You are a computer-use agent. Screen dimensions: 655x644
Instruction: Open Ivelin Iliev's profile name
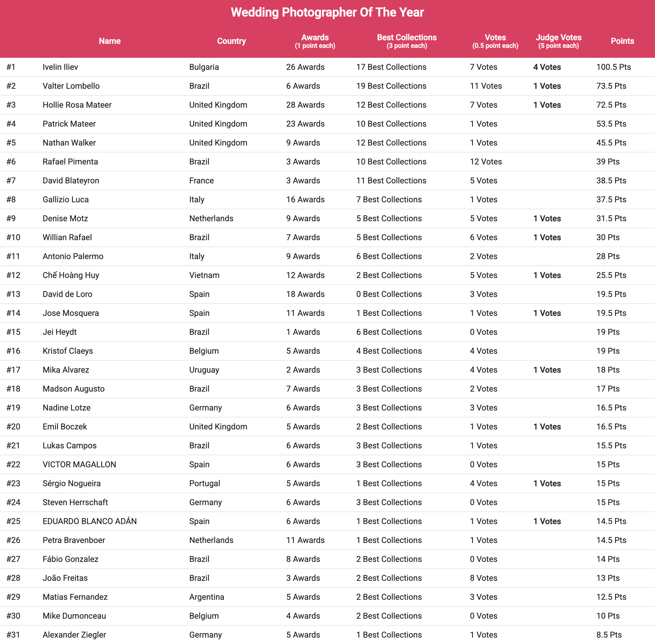point(60,67)
